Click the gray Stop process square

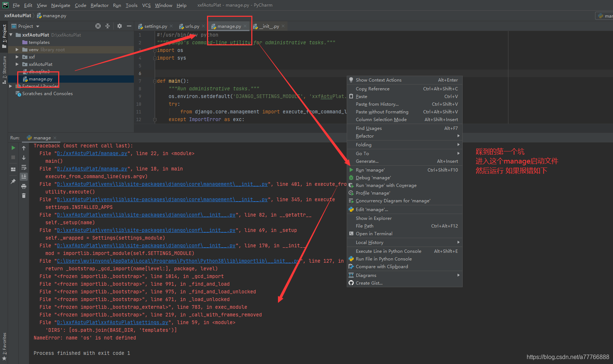13,157
